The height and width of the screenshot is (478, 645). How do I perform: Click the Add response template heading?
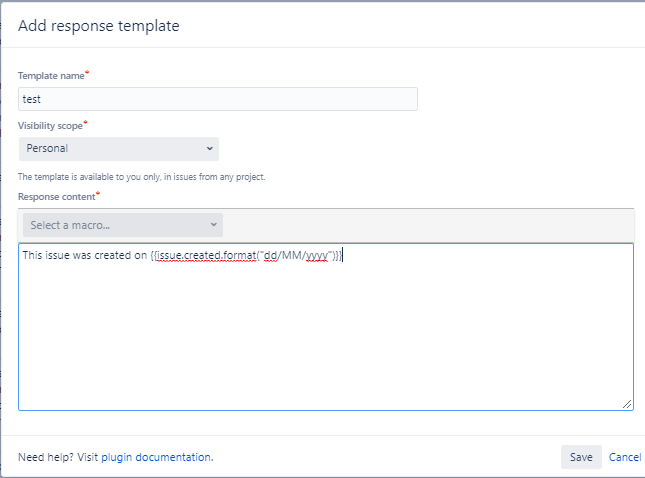click(99, 26)
